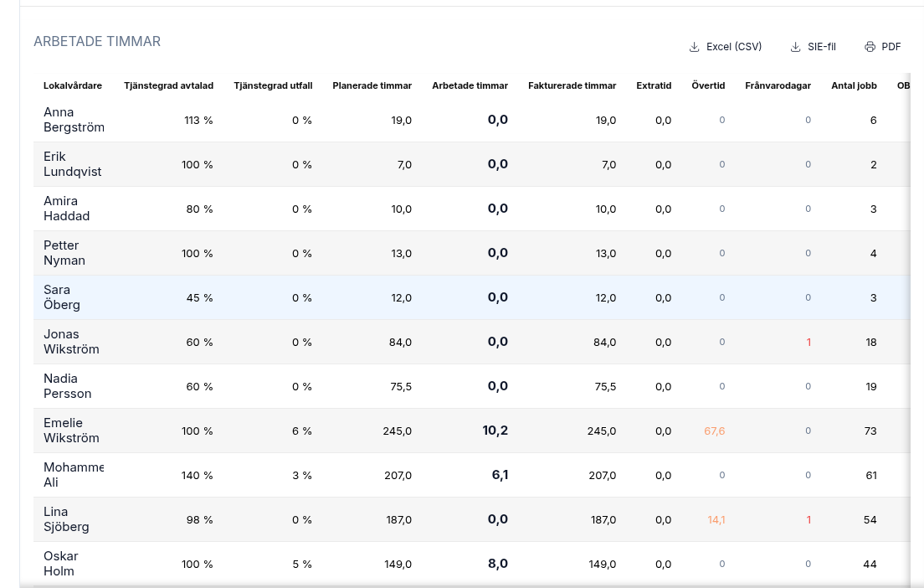Sort by Lokalvårdare column header
This screenshot has width=924, height=588.
[73, 85]
